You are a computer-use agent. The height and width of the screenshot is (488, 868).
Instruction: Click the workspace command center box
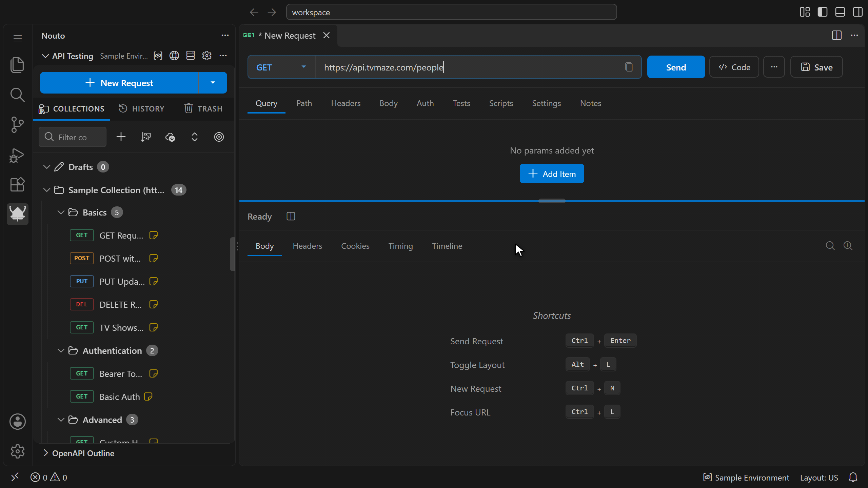pyautogui.click(x=451, y=12)
